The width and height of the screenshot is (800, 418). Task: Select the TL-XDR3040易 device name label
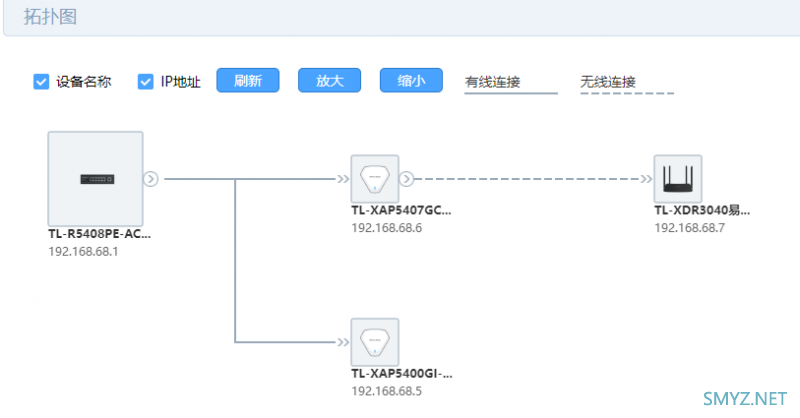[x=701, y=211]
